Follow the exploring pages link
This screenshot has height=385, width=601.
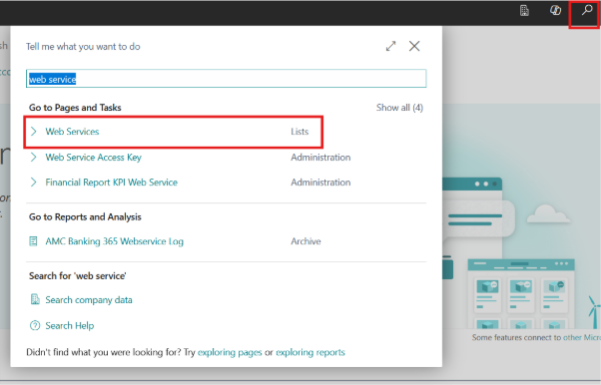click(x=230, y=352)
